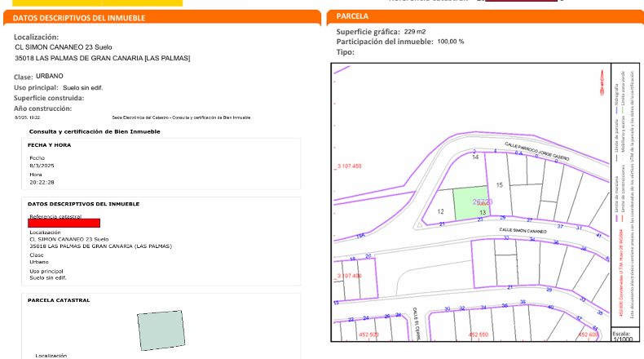
Task: Click the 'Superficie construida:' label
Action: pyautogui.click(x=49, y=98)
